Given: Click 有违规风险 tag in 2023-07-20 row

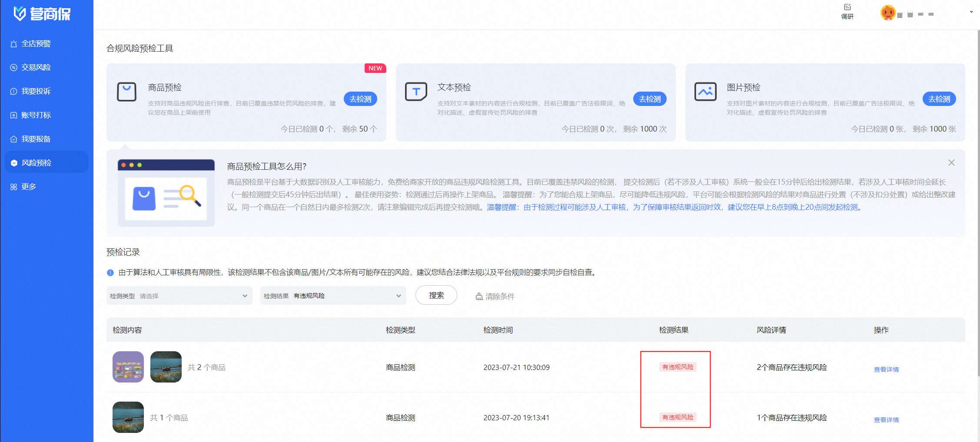Looking at the screenshot, I should (x=678, y=418).
